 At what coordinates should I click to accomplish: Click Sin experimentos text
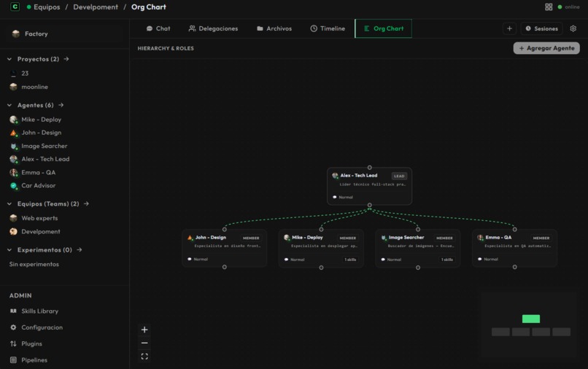coord(34,264)
